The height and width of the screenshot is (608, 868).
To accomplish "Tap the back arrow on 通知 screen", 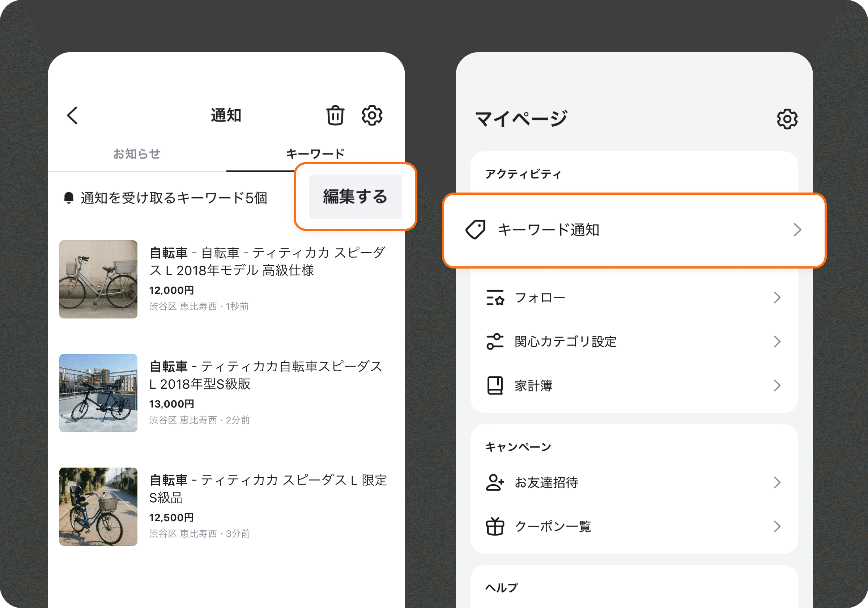I will (73, 115).
